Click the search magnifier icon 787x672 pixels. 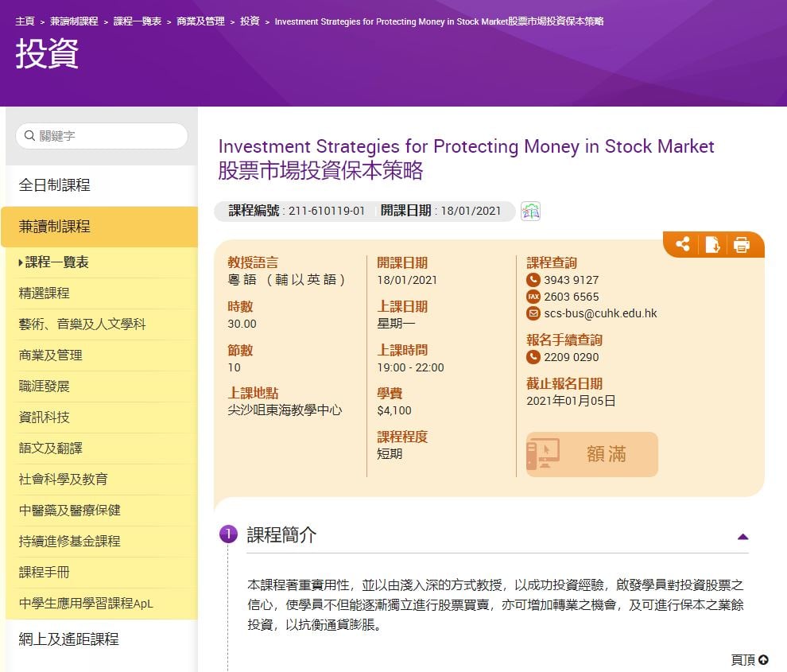(29, 136)
